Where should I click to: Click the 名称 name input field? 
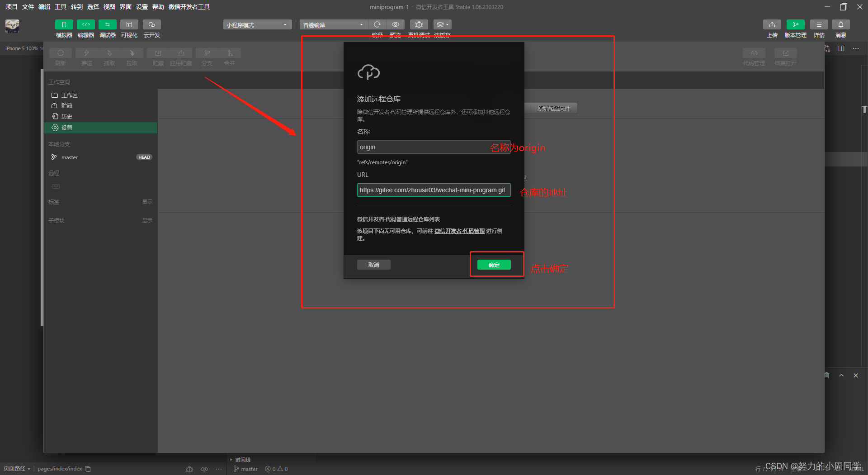pos(434,147)
